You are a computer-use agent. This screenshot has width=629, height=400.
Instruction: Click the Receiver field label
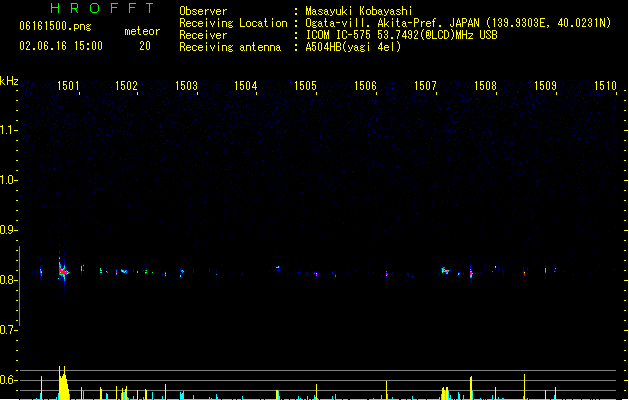coord(203,35)
